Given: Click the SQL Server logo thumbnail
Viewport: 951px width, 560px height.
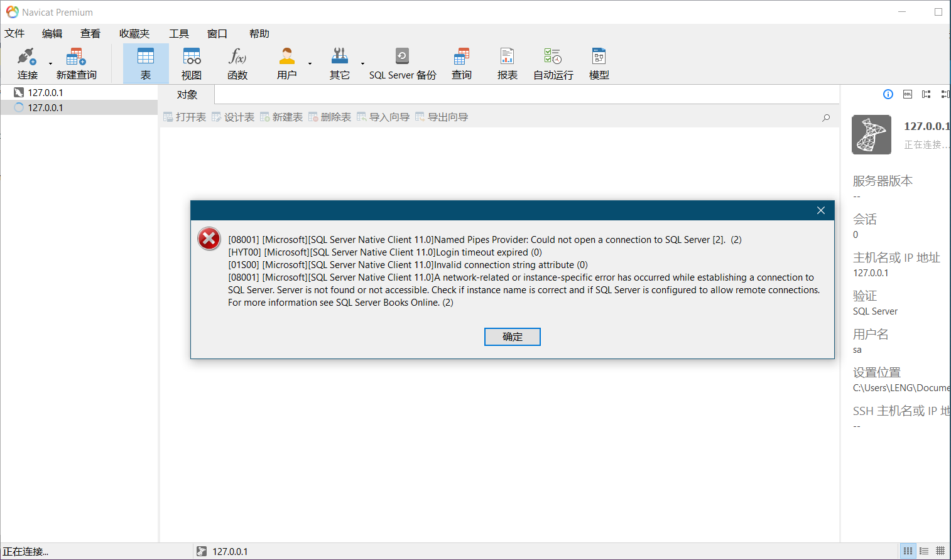Looking at the screenshot, I should tap(871, 134).
